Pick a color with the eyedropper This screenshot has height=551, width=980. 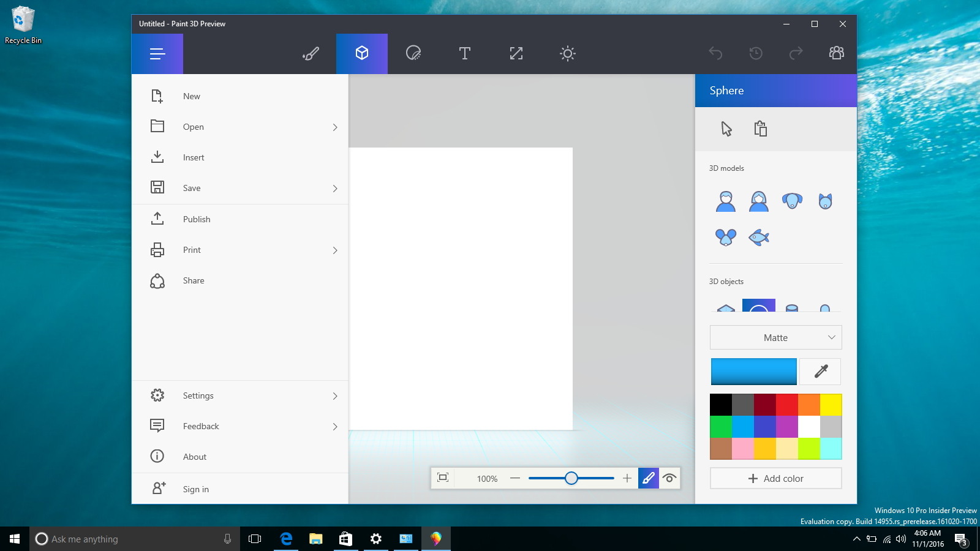coord(820,371)
